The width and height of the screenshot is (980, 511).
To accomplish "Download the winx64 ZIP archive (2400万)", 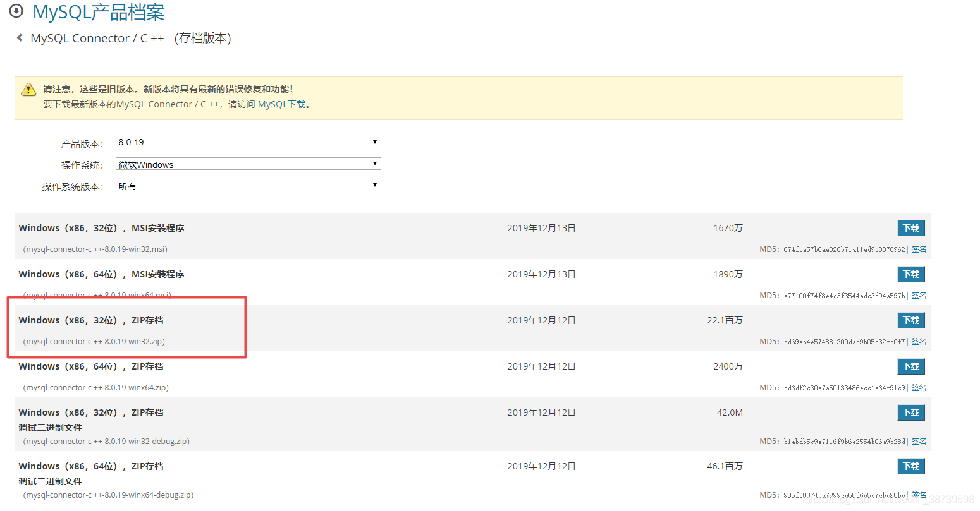I will (911, 366).
